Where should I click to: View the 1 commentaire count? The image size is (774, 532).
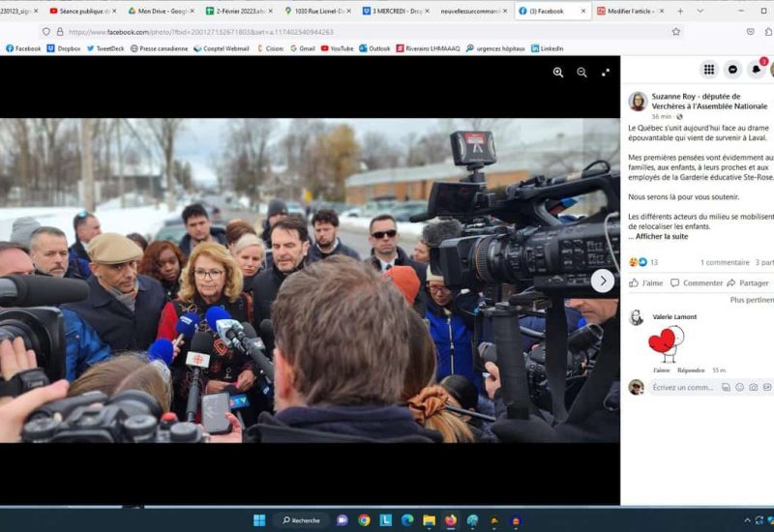pos(725,262)
